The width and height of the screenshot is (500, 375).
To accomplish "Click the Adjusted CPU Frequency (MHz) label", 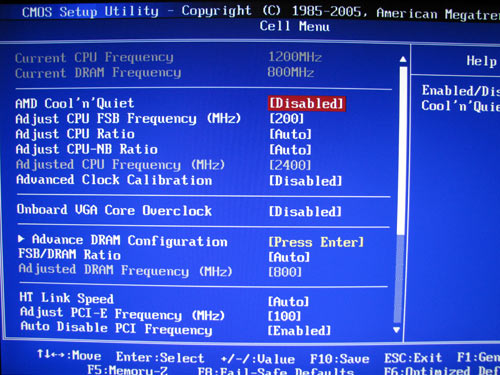I will pyautogui.click(x=120, y=165).
